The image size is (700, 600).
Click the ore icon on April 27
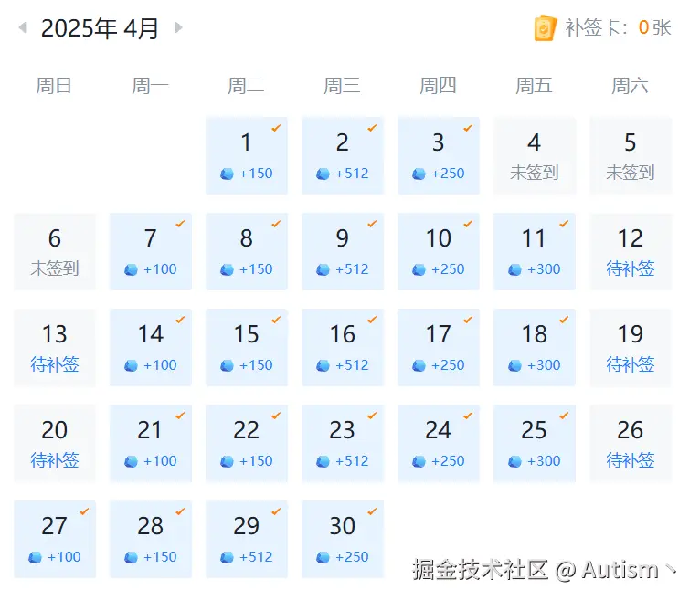point(35,557)
